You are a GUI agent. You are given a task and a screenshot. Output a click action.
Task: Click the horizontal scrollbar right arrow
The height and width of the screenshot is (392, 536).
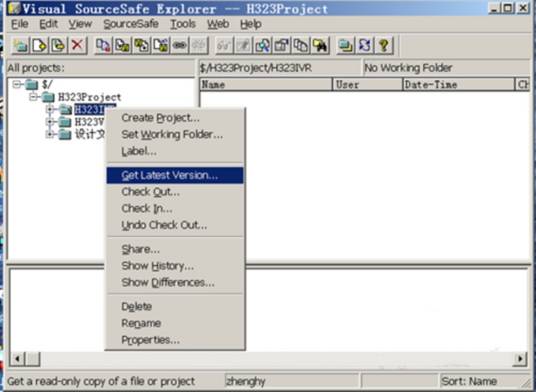pyautogui.click(x=520, y=359)
